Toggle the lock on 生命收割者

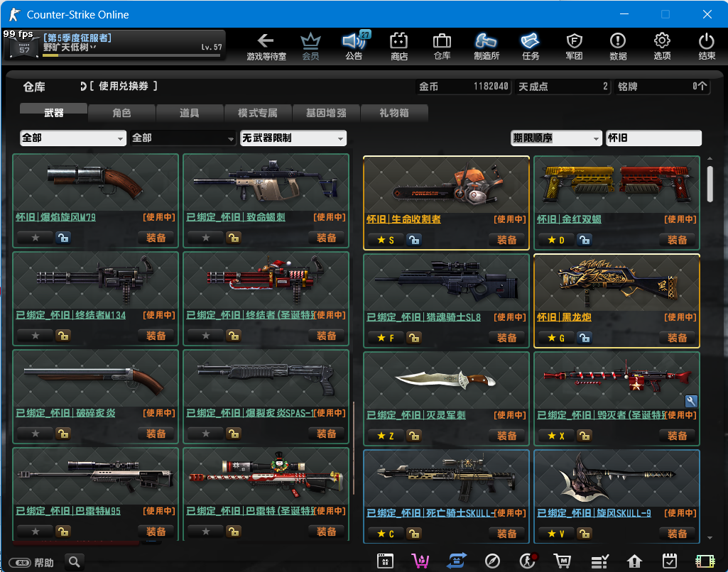coord(413,240)
